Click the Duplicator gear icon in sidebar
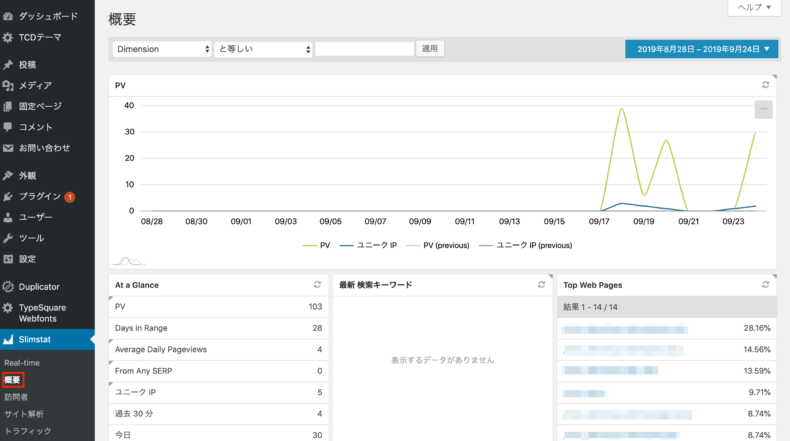Screen dimensions: 790x441 tap(9, 286)
